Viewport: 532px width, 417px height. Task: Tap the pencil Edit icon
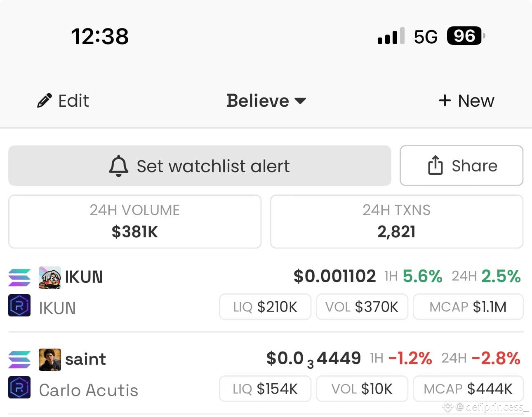(44, 101)
